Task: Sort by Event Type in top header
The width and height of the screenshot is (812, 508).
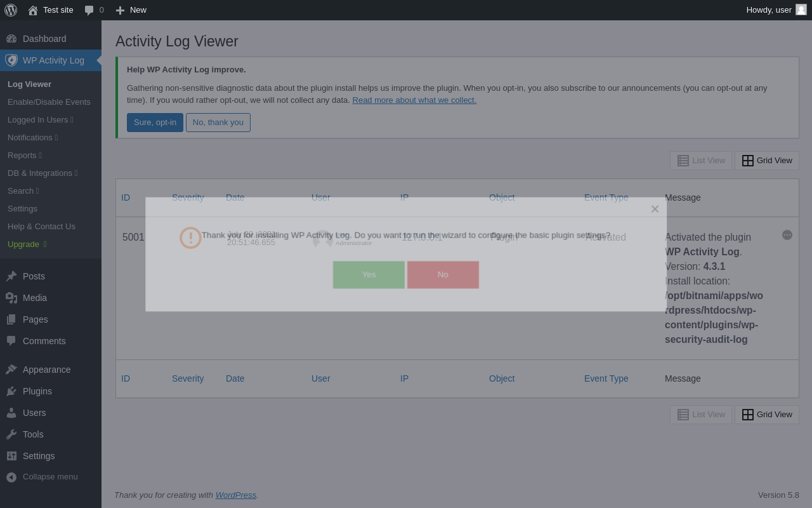Action: click(606, 197)
